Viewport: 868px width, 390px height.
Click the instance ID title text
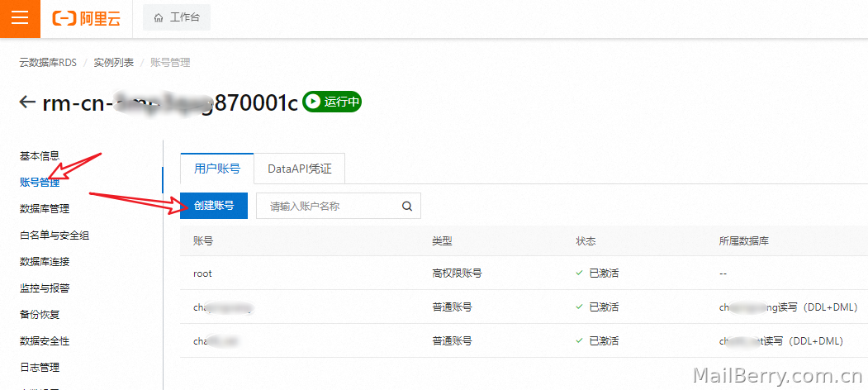(x=170, y=102)
